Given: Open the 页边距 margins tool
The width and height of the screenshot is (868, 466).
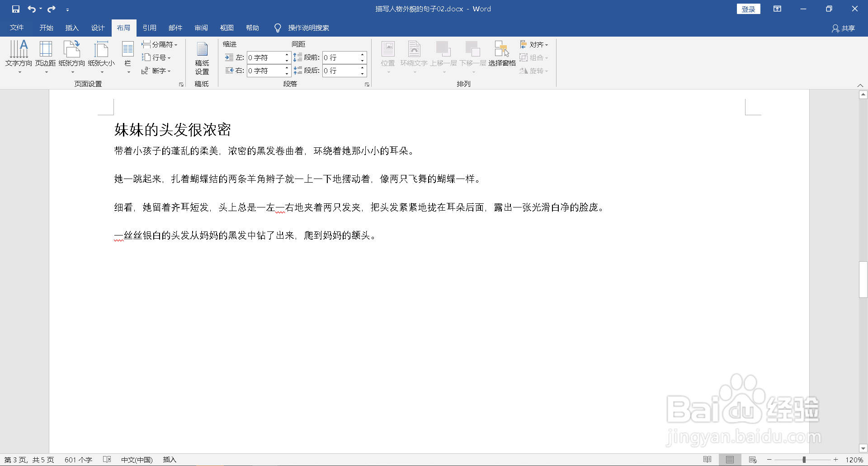Looking at the screenshot, I should (x=46, y=56).
